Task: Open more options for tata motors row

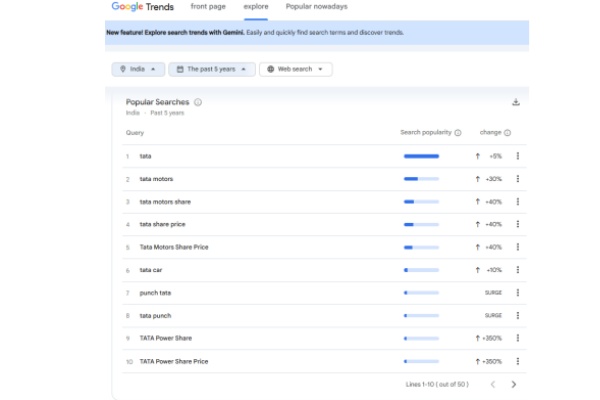Action: pos(518,179)
